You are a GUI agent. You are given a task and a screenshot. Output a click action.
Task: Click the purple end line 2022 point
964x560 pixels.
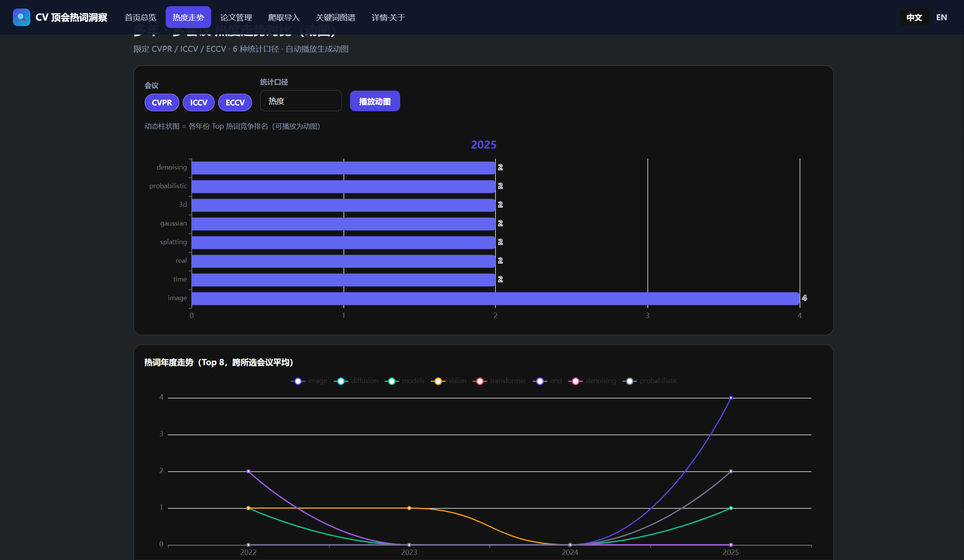click(248, 471)
